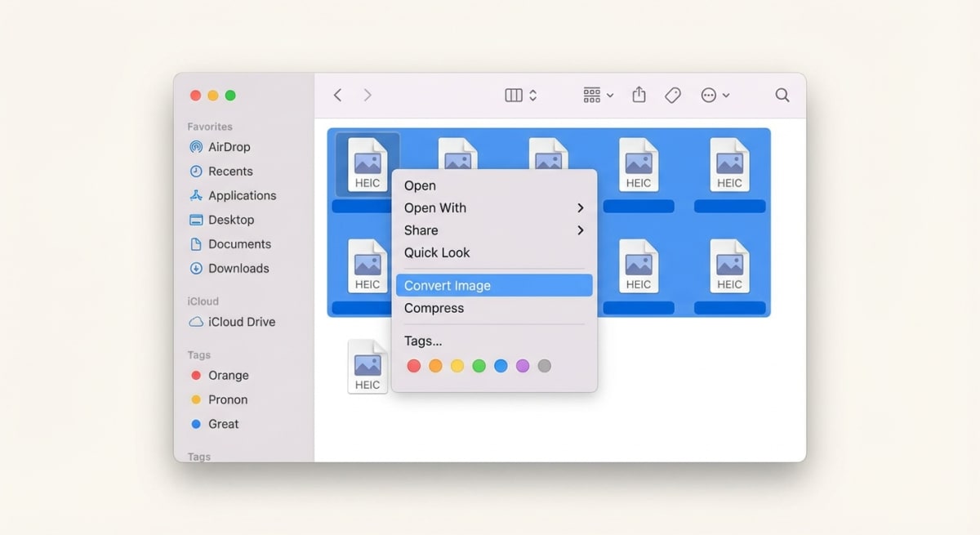The width and height of the screenshot is (980, 535).
Task: Apply the blue tag color swatch
Action: pyautogui.click(x=501, y=366)
